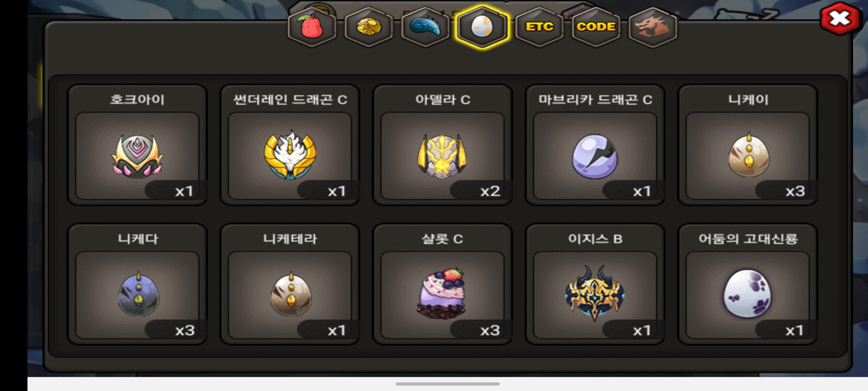The image size is (868, 391).
Task: Choose the 니케테라 brown egg
Action: pyautogui.click(x=291, y=294)
